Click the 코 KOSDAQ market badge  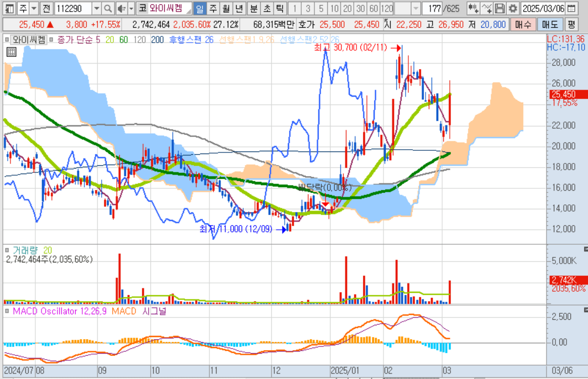coord(142,8)
